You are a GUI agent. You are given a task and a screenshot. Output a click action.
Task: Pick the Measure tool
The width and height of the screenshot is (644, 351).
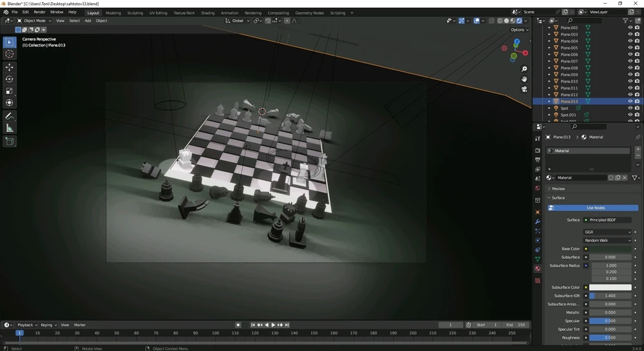coord(10,128)
